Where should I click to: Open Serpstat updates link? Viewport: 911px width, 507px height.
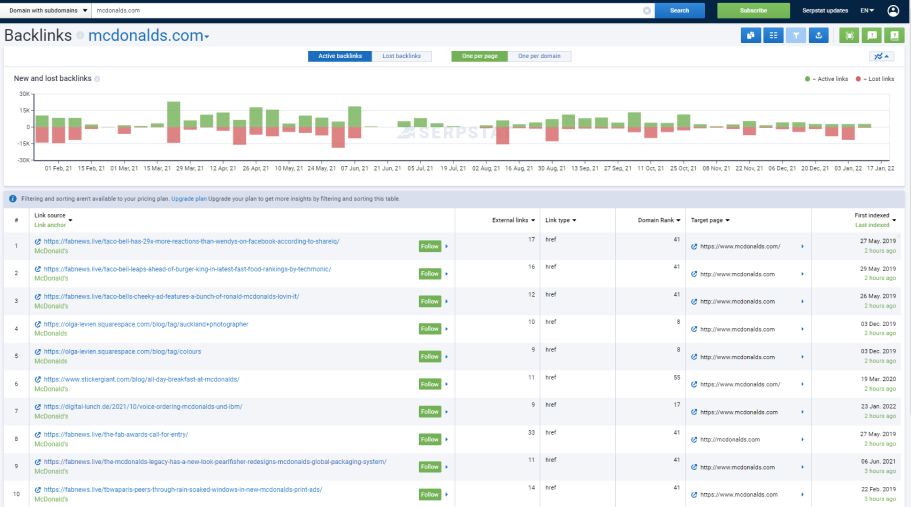(x=825, y=10)
